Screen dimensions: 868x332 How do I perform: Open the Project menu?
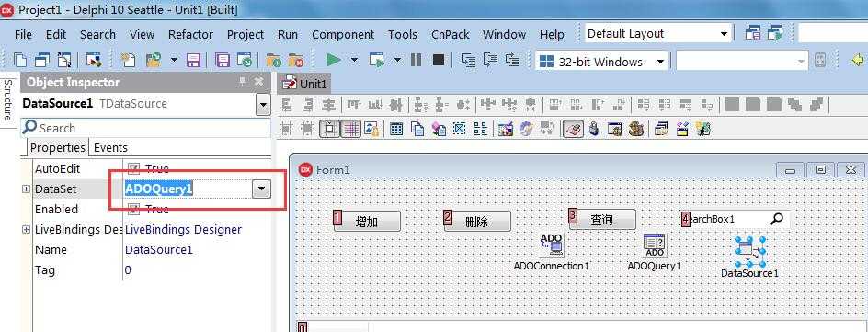[x=246, y=34]
